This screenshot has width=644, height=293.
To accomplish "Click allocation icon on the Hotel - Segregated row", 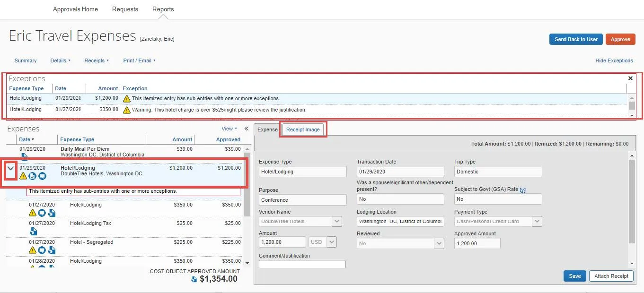I will coord(52,250).
